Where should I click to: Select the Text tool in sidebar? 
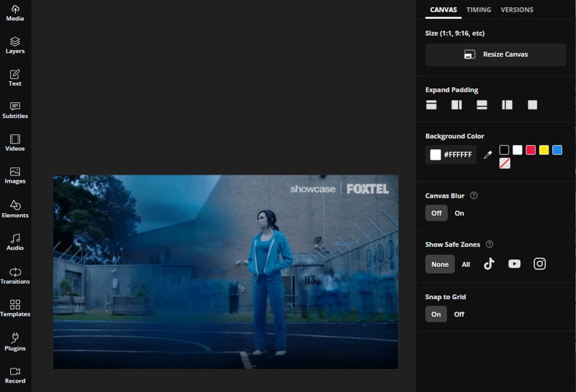click(x=15, y=78)
